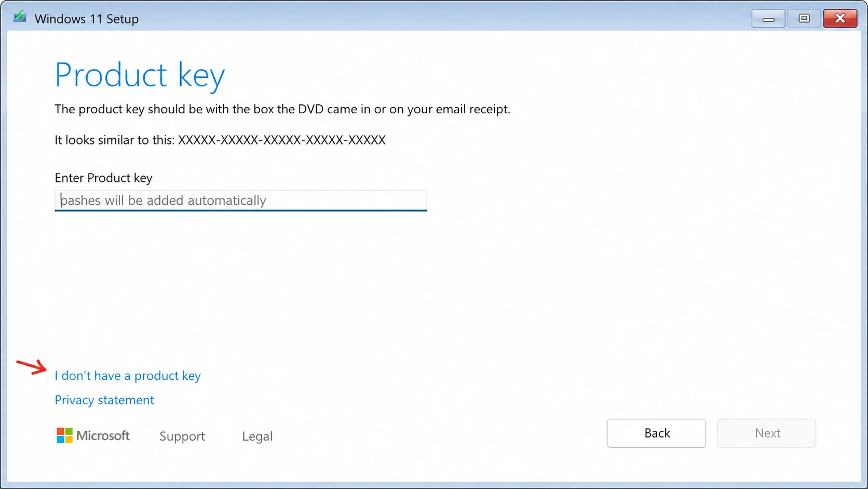Click the Microsoft logo
Viewport: 868px width, 489px height.
93,435
